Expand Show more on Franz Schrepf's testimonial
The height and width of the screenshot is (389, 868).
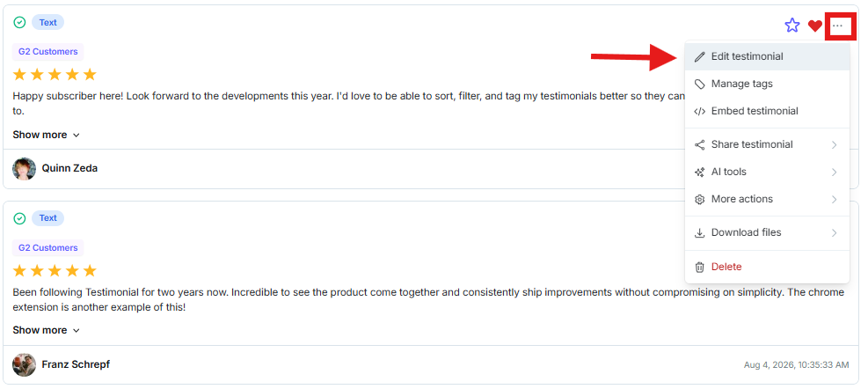[47, 330]
